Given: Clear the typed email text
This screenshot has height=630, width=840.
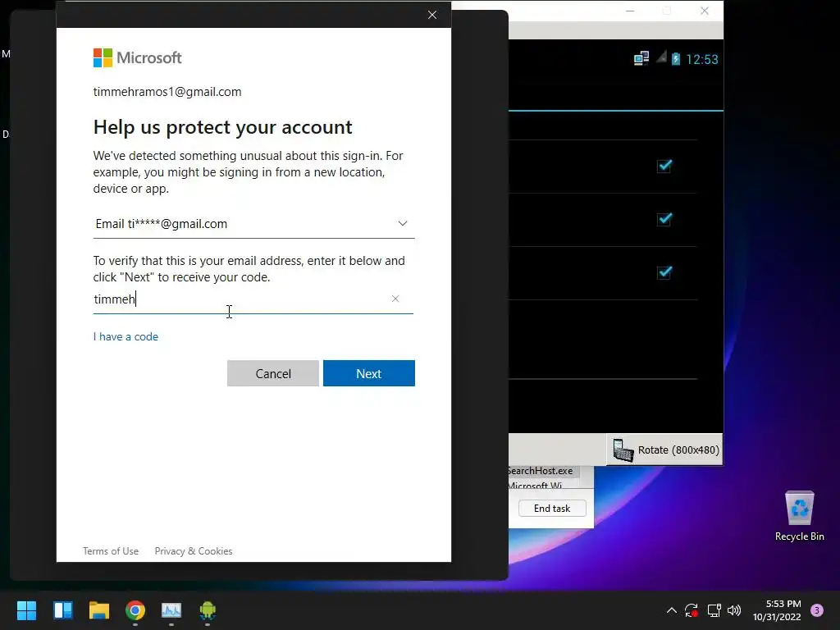Looking at the screenshot, I should pyautogui.click(x=395, y=299).
